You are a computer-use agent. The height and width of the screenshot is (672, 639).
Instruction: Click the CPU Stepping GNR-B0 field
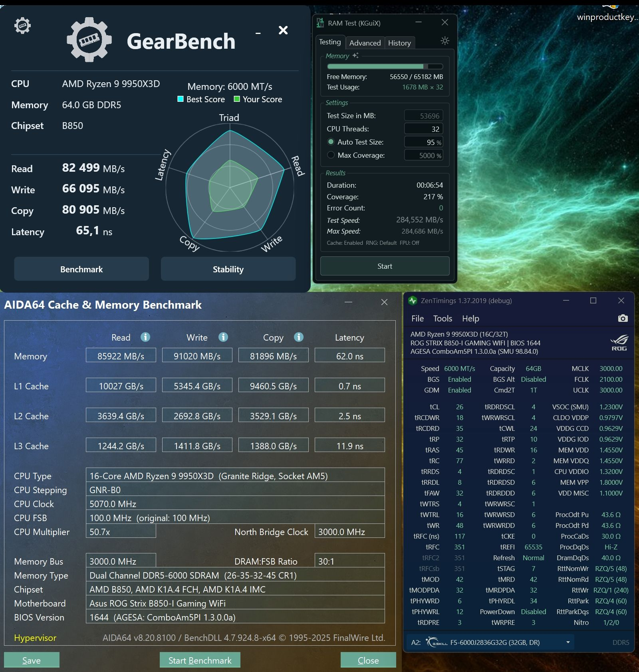(235, 490)
